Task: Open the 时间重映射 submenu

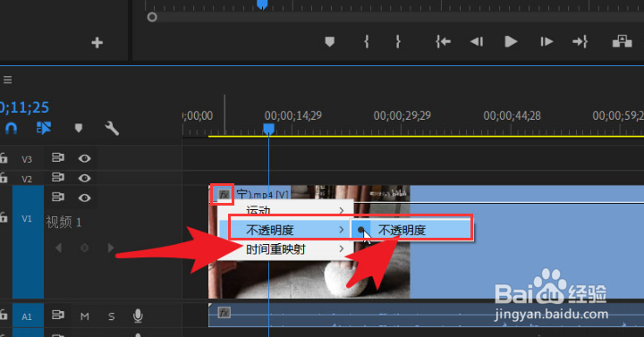Action: [x=285, y=249]
